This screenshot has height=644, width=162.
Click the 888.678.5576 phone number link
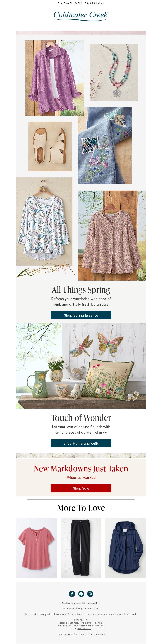(x=84, y=628)
